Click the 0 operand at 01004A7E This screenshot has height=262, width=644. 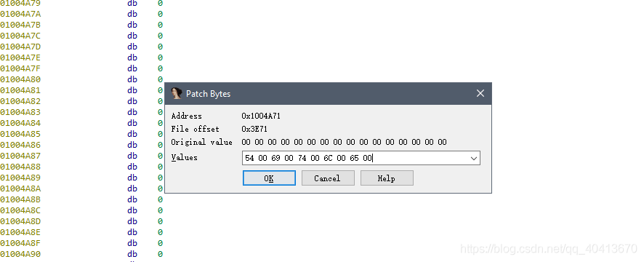pos(160,57)
